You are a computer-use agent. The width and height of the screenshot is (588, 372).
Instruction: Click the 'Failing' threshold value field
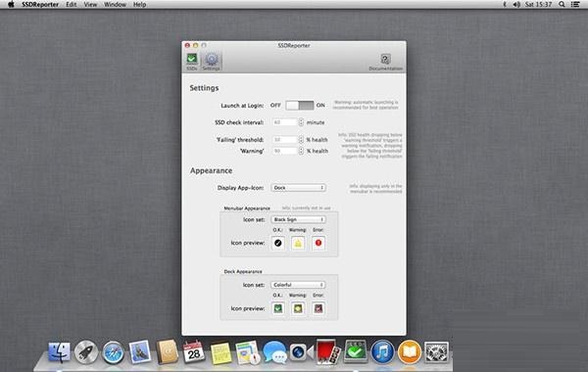click(284, 140)
